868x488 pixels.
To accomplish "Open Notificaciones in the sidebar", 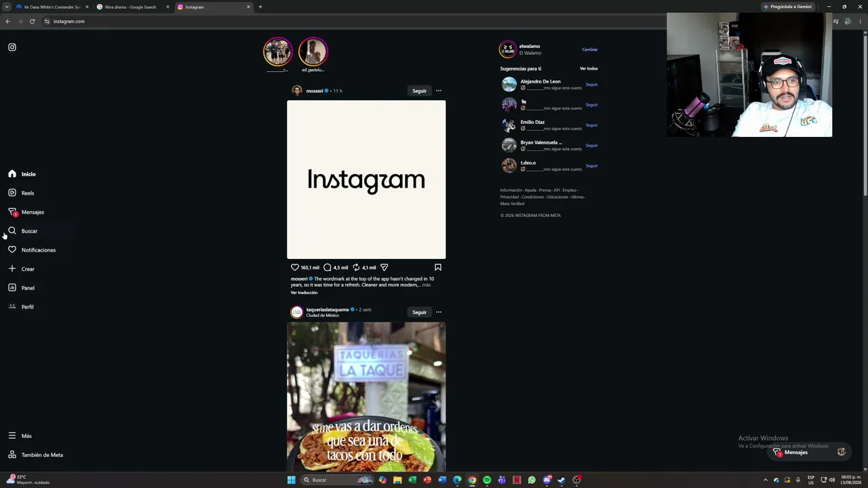I will pos(32,250).
